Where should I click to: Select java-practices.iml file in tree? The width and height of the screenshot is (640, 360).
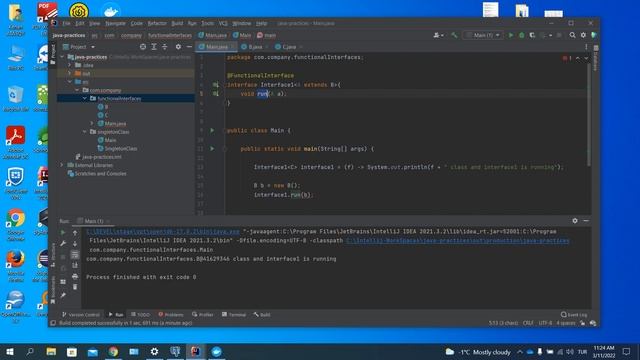(x=102, y=157)
